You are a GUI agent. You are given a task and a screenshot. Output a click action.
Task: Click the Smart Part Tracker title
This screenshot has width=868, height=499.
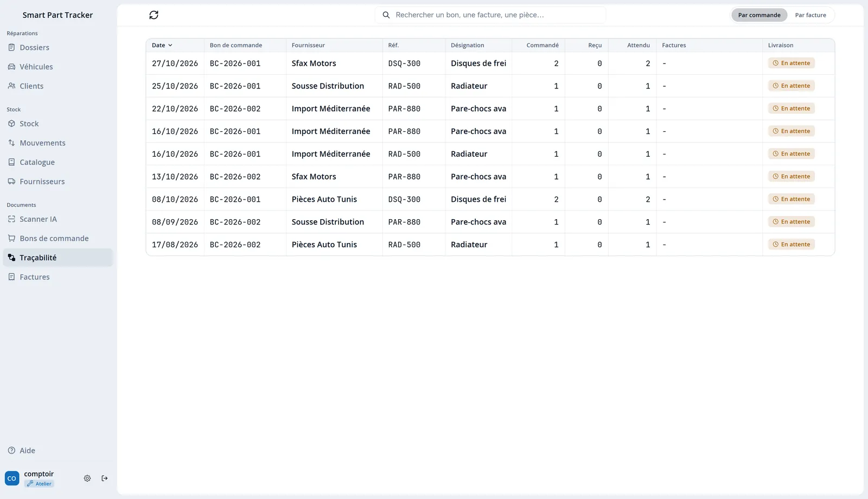point(58,15)
